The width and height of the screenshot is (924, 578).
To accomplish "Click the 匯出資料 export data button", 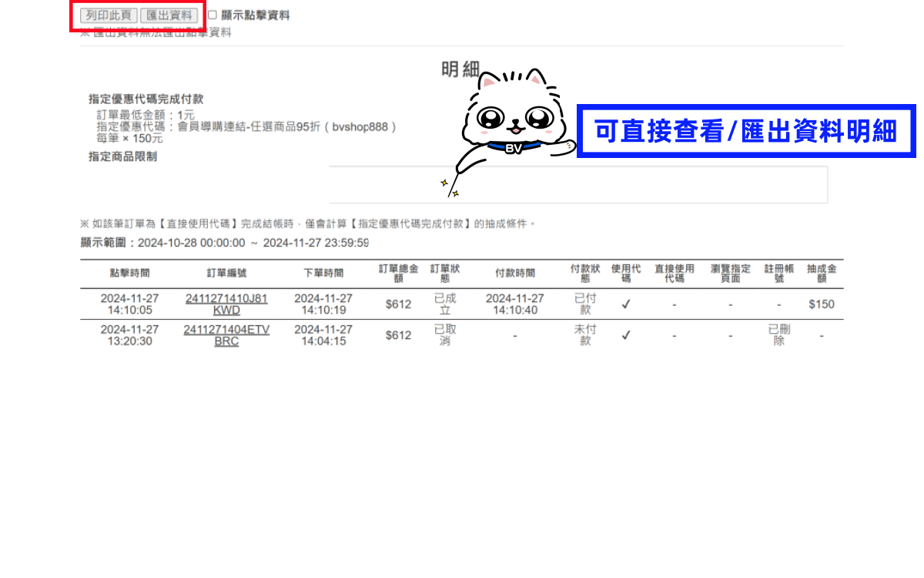I will coord(169,15).
